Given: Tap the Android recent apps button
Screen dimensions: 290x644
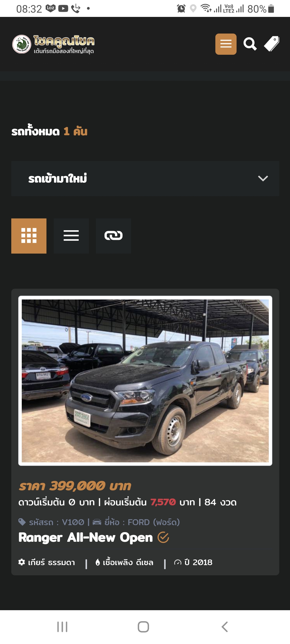Looking at the screenshot, I should click(62, 627).
